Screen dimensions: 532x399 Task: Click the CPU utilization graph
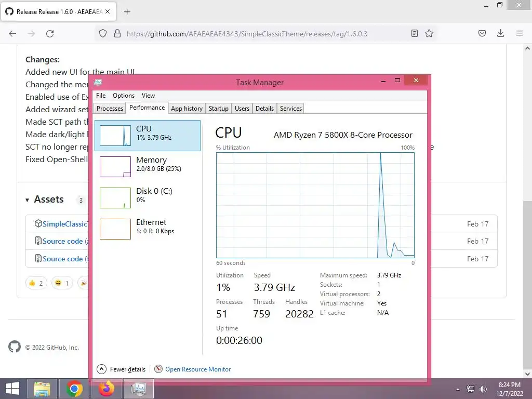coord(315,205)
